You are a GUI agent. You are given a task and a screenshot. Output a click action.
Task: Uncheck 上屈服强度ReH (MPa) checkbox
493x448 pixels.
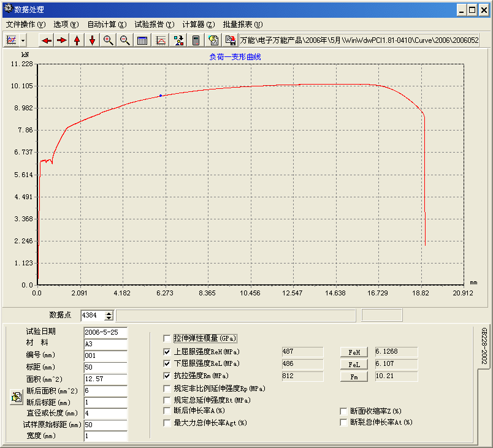point(167,352)
